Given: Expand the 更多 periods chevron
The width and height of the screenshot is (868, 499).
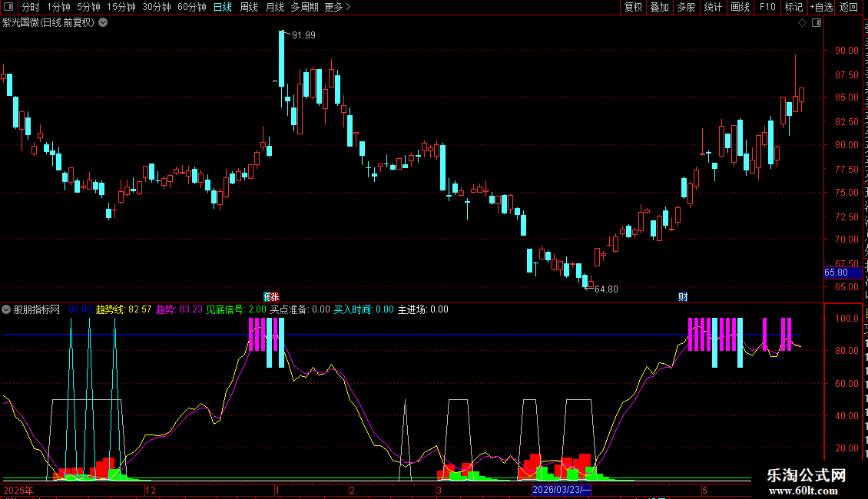Looking at the screenshot, I should [x=348, y=7].
